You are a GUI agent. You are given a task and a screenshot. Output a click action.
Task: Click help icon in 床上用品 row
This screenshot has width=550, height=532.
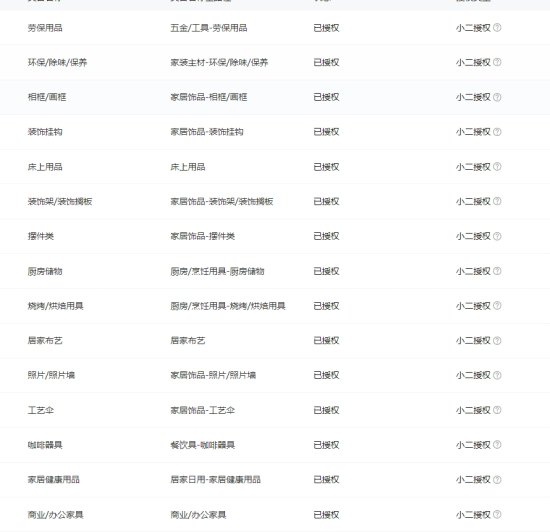click(497, 167)
